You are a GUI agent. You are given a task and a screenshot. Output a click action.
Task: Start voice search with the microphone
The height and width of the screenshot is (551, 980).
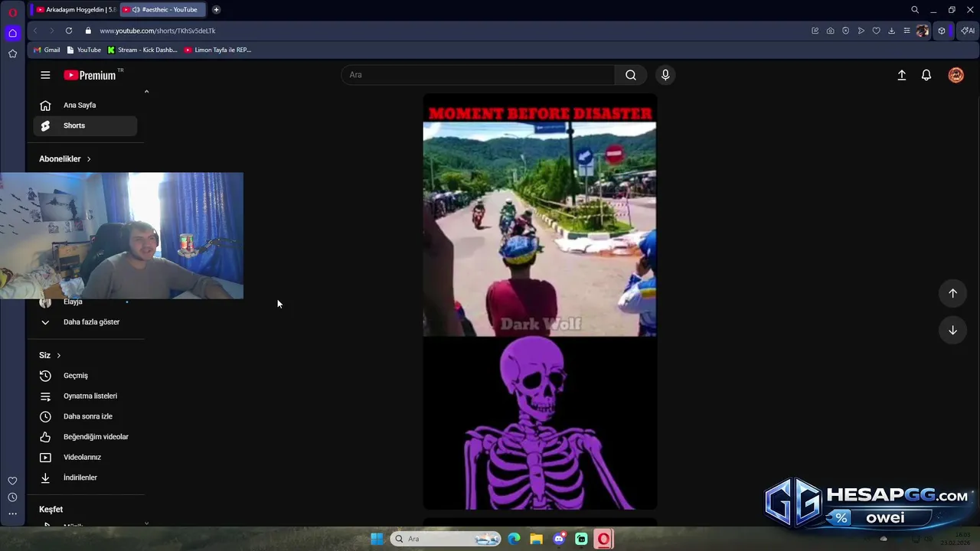[x=665, y=75]
